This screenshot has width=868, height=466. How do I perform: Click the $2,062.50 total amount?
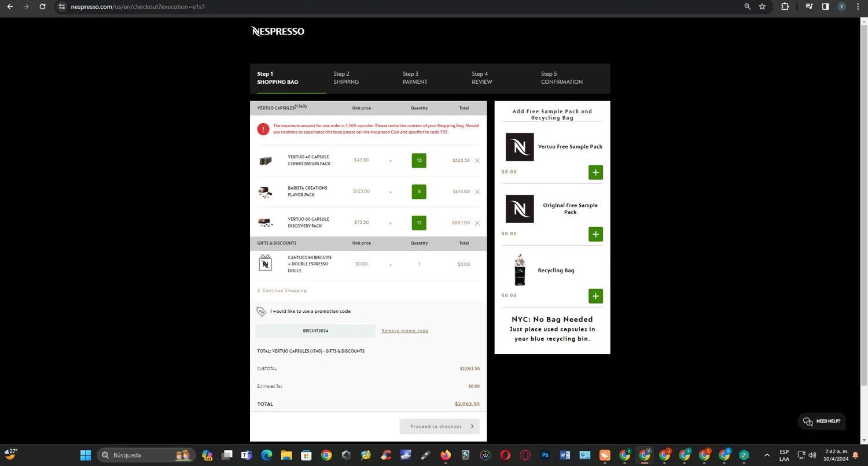click(x=467, y=404)
